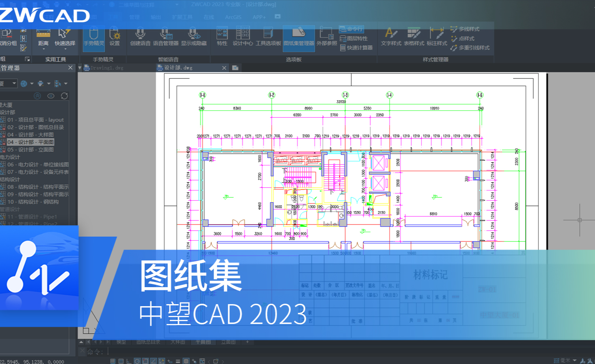Click the 结构设计 subset heading
This screenshot has width=595, height=364.
[10, 180]
